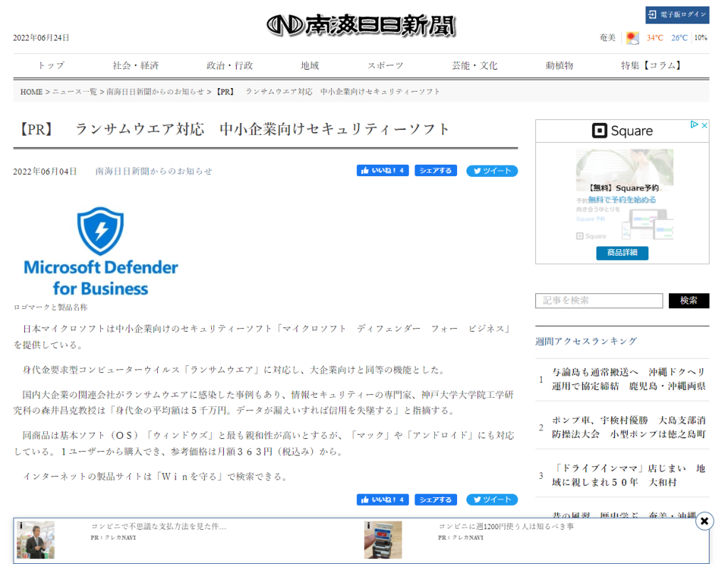
Task: Open the 社会・経済 section
Action: tap(136, 65)
